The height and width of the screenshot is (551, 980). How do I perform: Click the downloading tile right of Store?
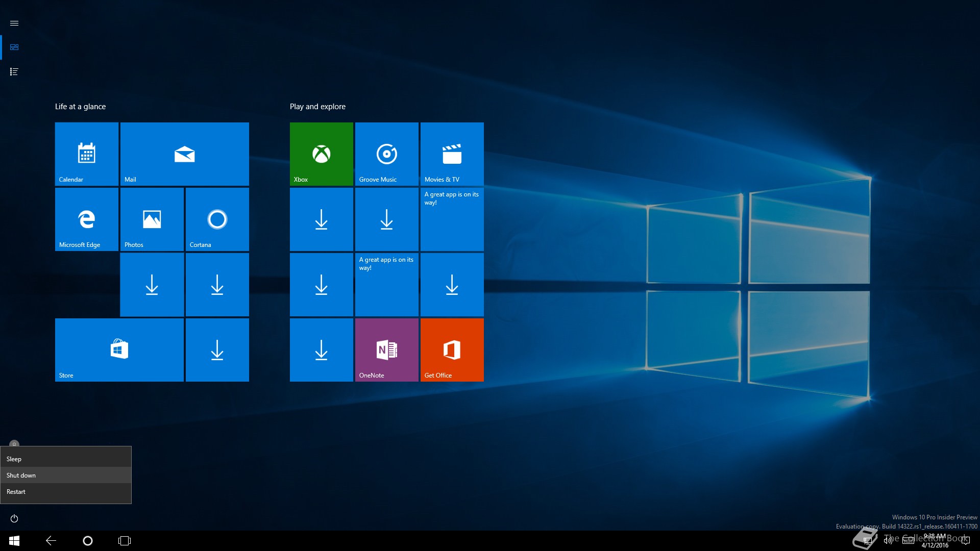(x=217, y=350)
